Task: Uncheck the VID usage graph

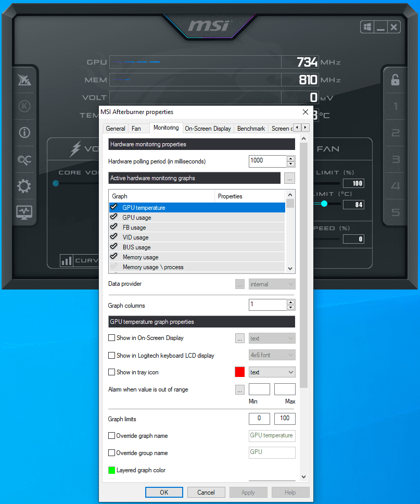Action: pyautogui.click(x=114, y=237)
